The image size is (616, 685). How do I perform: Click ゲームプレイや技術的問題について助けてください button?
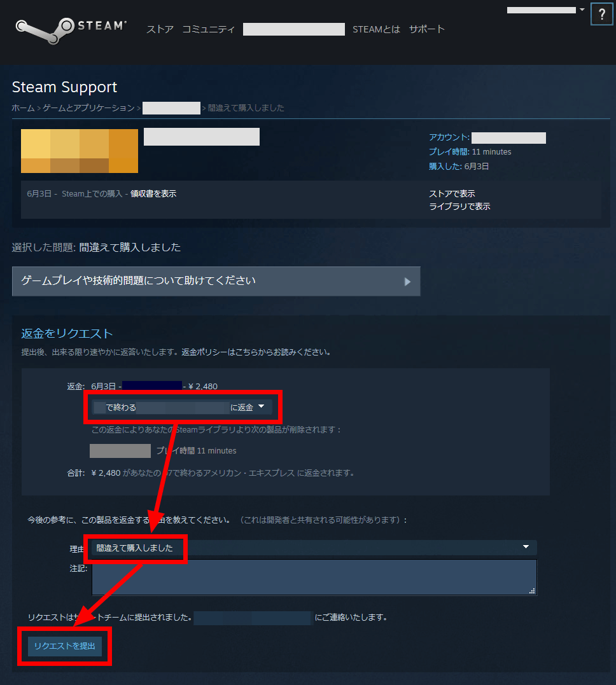[216, 281]
